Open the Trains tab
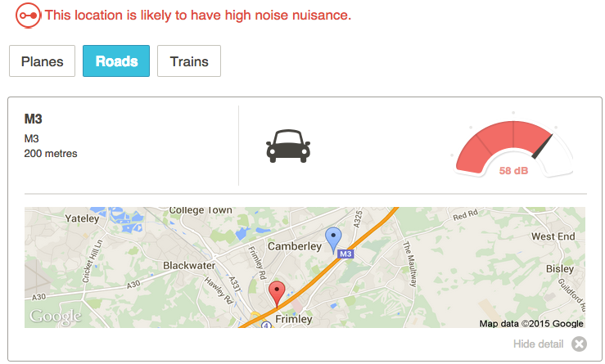This screenshot has width=605, height=364. (x=189, y=61)
